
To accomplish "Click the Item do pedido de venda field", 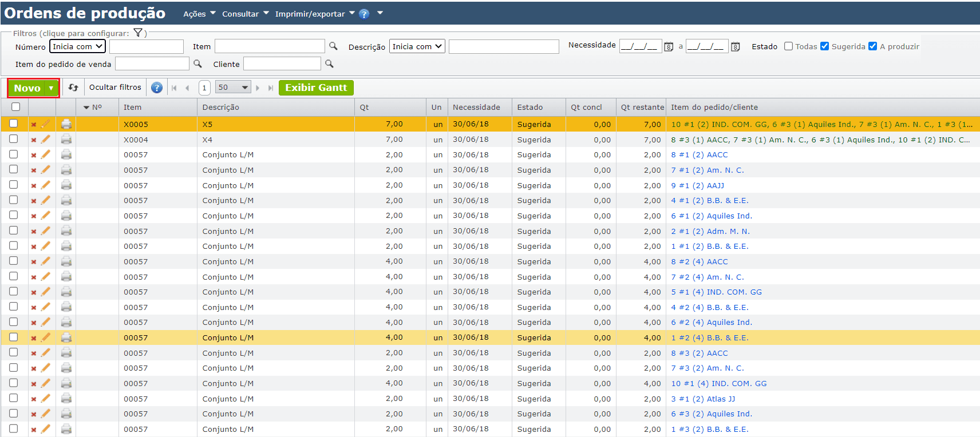I will click(152, 63).
